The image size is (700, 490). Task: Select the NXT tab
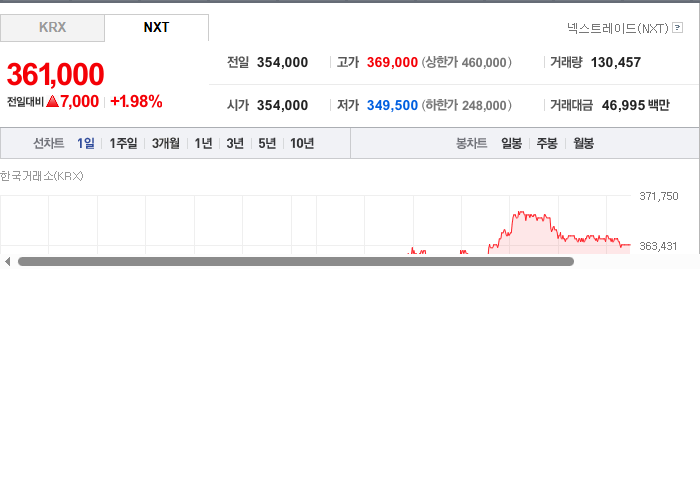156,28
